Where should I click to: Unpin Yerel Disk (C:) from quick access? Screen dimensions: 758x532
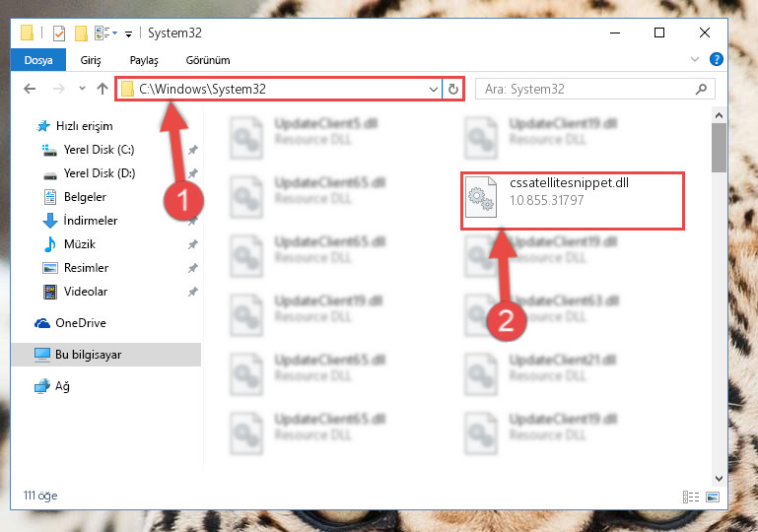[193, 150]
